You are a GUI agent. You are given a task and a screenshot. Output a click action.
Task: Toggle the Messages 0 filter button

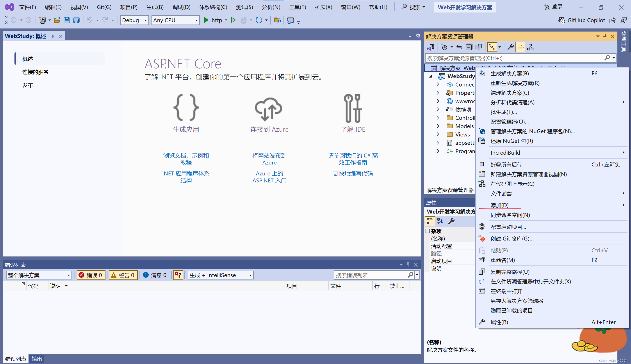pyautogui.click(x=155, y=275)
